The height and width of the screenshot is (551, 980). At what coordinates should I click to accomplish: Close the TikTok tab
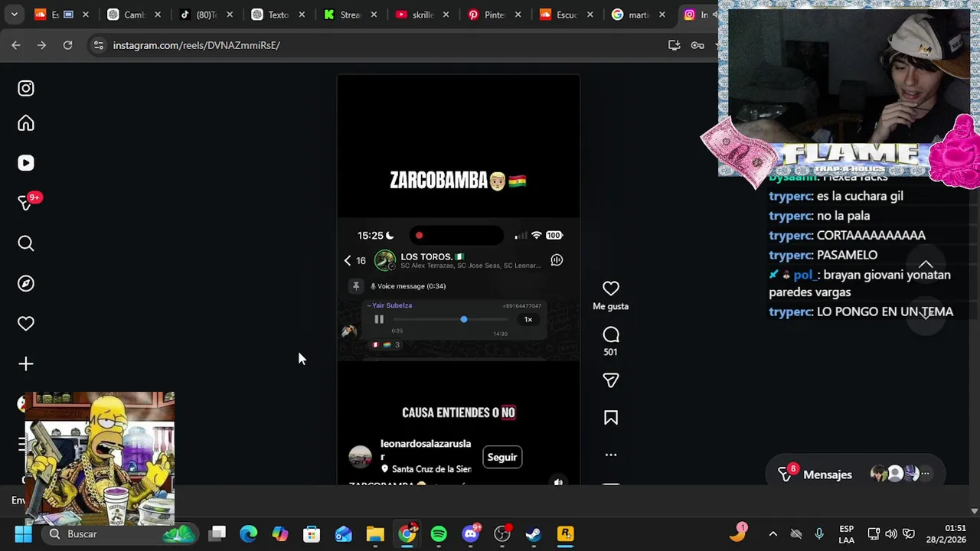pos(230,15)
